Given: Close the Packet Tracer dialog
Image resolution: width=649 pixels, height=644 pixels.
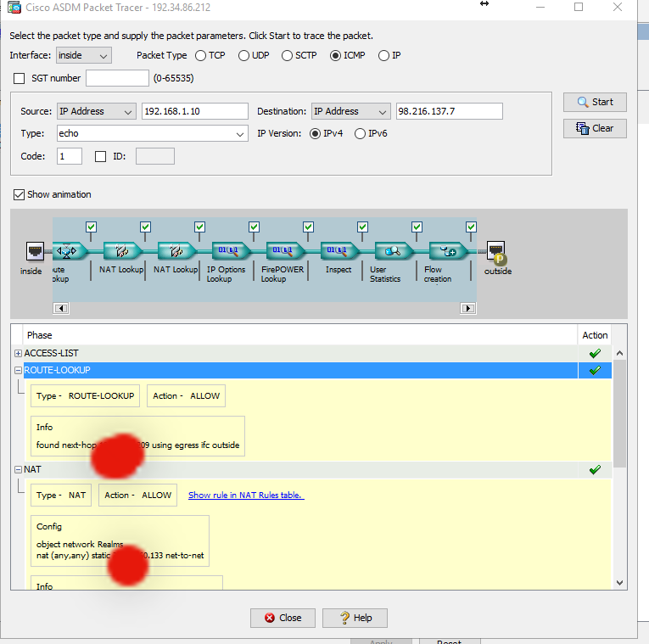Looking at the screenshot, I should (283, 618).
